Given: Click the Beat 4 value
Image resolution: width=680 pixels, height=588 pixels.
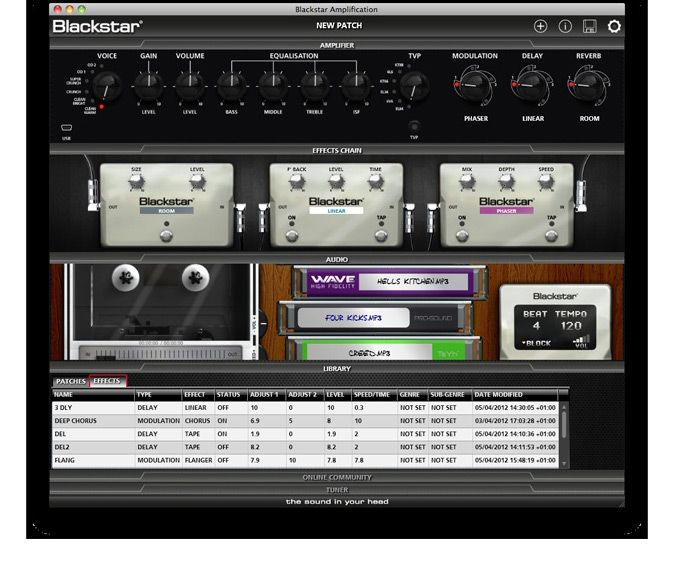Looking at the screenshot, I should (x=536, y=326).
